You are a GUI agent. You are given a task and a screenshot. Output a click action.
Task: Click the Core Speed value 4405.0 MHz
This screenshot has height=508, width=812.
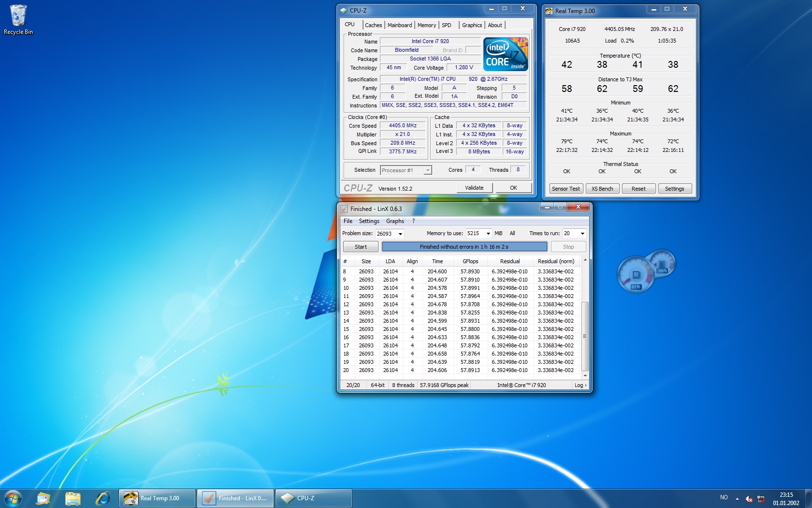[x=403, y=125]
